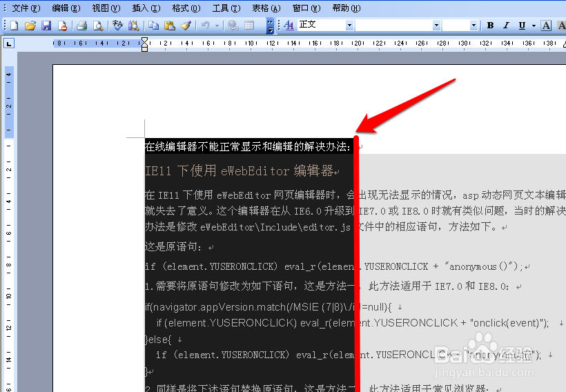Viewport: 566px width, 392px height.
Task: Toggle italic formatting
Action: coord(506,26)
